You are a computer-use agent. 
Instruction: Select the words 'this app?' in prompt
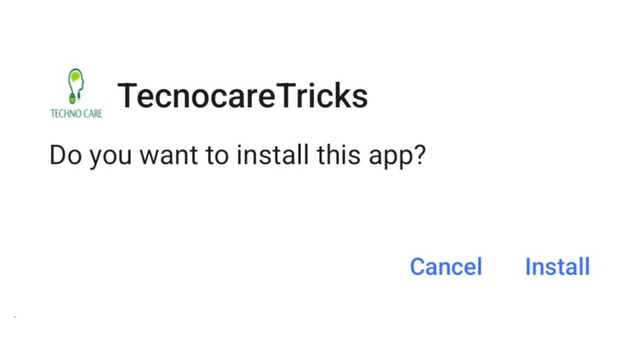tap(371, 156)
